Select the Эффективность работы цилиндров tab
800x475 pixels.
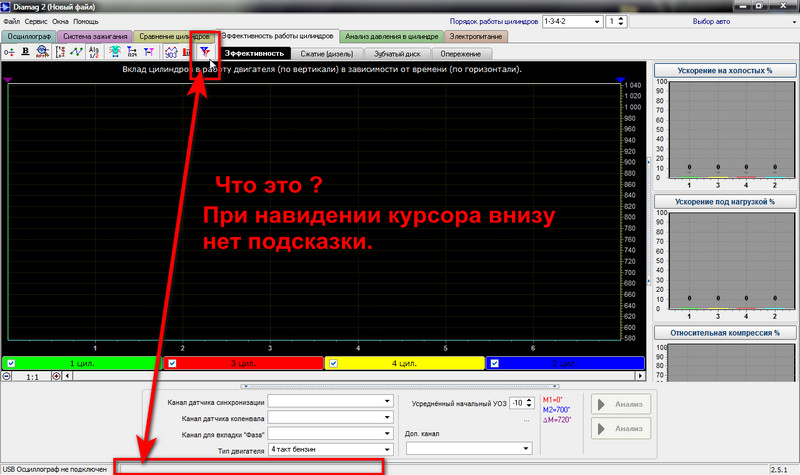pyautogui.click(x=277, y=36)
